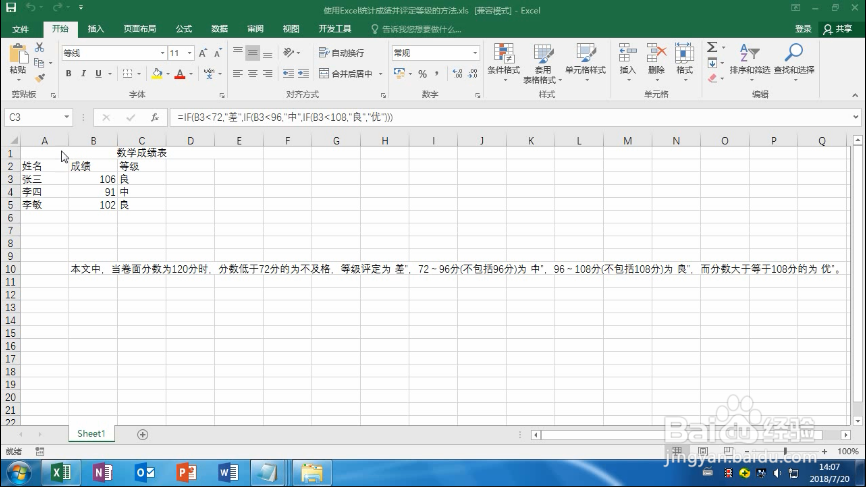The height and width of the screenshot is (487, 866).
Task: Expand the formula bar chevron
Action: click(x=856, y=117)
